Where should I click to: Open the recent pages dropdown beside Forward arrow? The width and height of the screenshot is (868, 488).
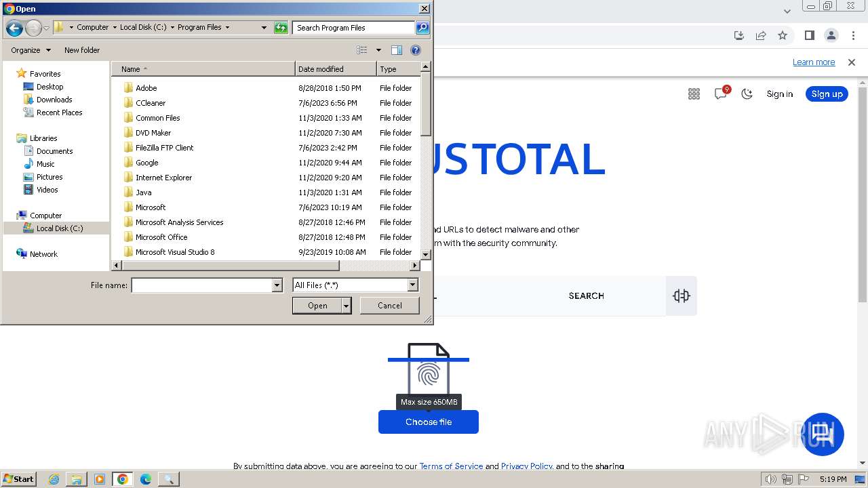pos(47,28)
